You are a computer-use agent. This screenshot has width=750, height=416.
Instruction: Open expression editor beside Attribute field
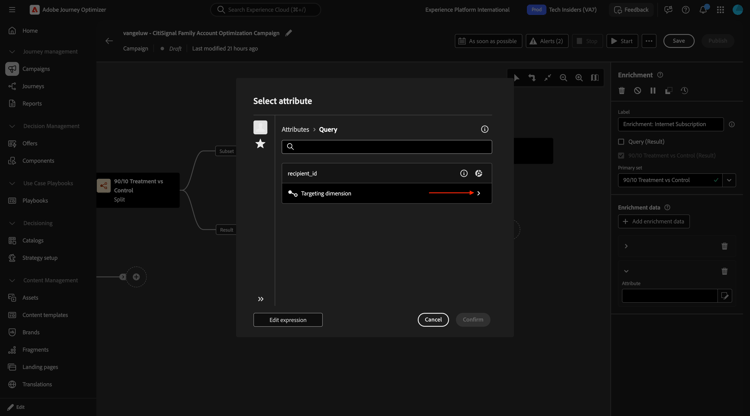coord(725,296)
